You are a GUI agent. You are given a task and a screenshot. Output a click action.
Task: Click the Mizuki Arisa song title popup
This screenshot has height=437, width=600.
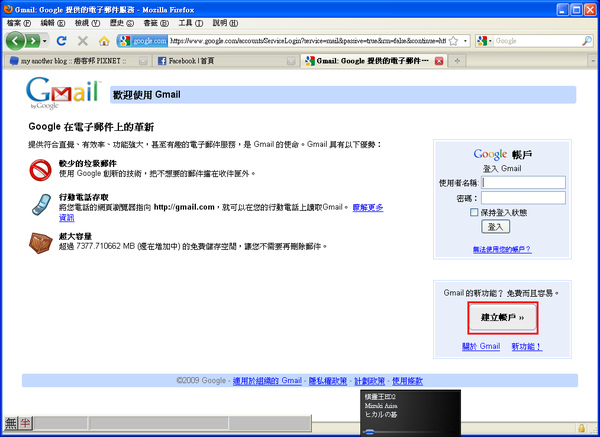381,406
